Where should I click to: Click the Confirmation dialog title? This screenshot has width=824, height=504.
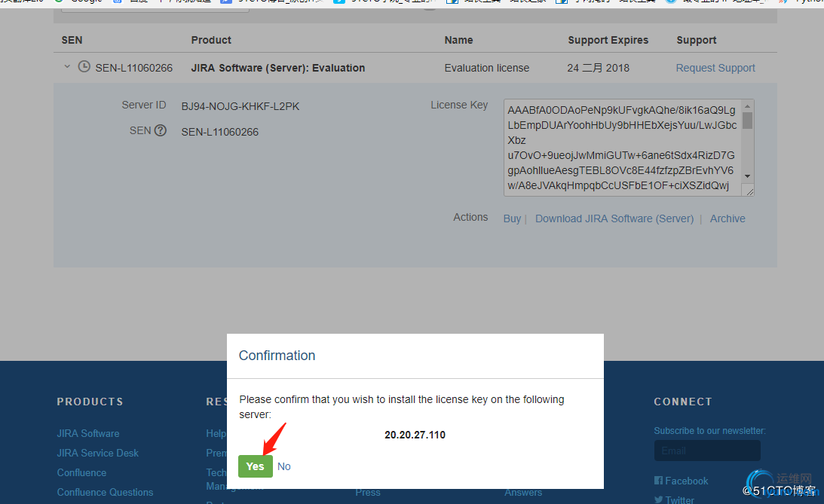tap(277, 356)
